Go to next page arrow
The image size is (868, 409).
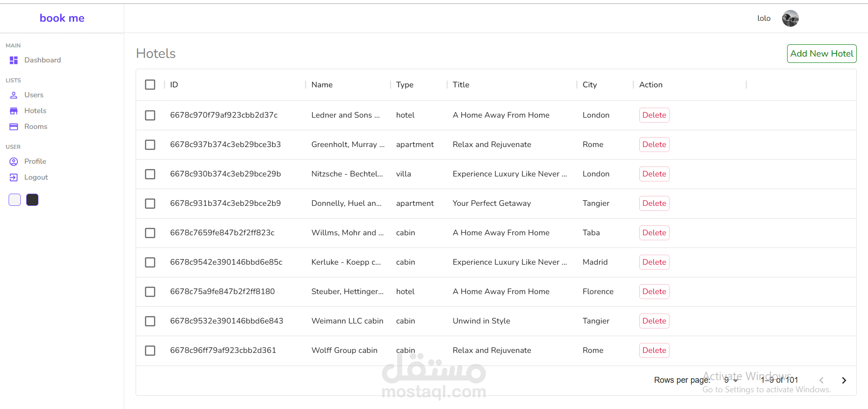(x=844, y=380)
